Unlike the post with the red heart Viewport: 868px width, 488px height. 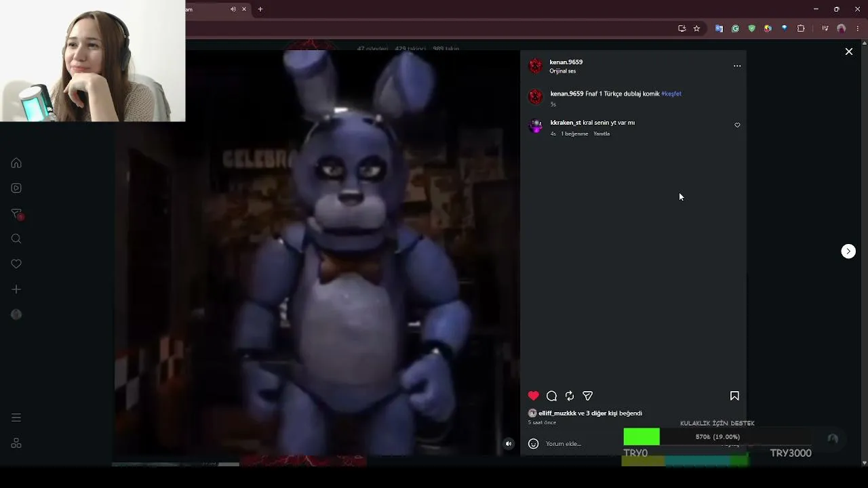(534, 396)
